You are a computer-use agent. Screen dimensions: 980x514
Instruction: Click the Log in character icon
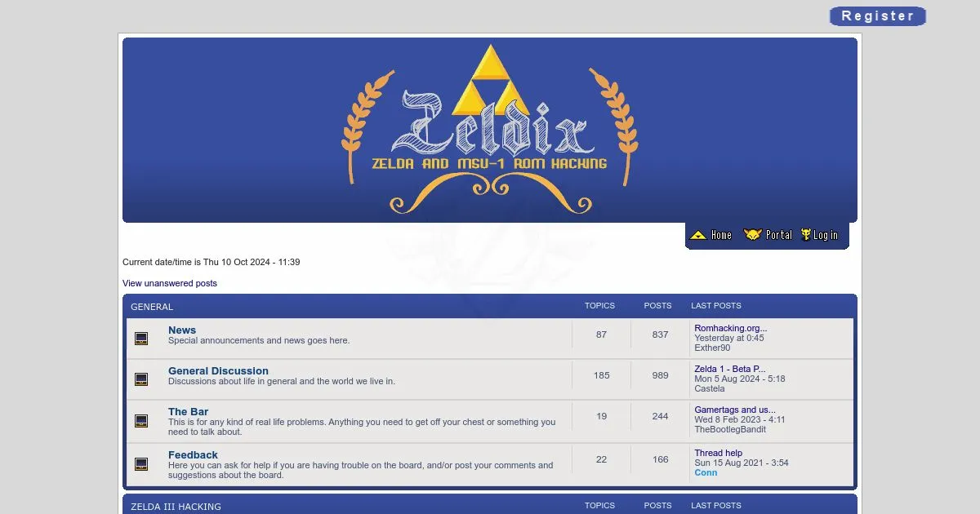coord(806,235)
